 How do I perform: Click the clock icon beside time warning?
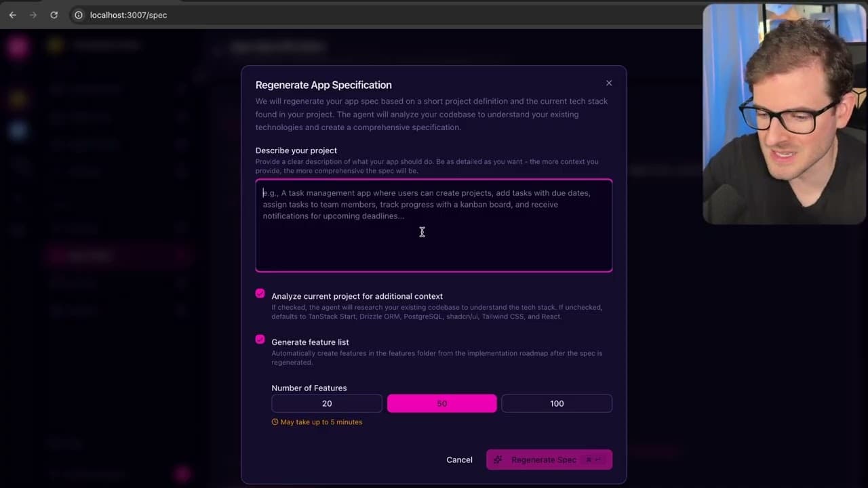[x=275, y=422]
